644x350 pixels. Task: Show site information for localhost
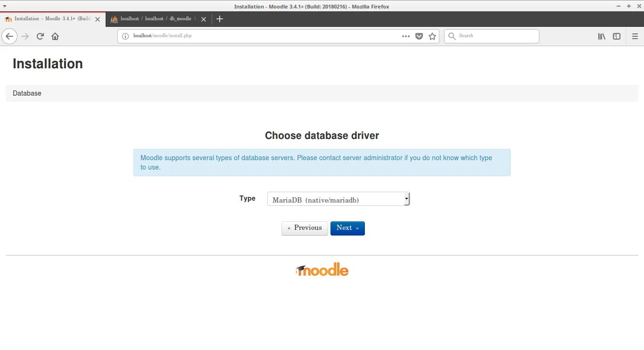(x=125, y=36)
